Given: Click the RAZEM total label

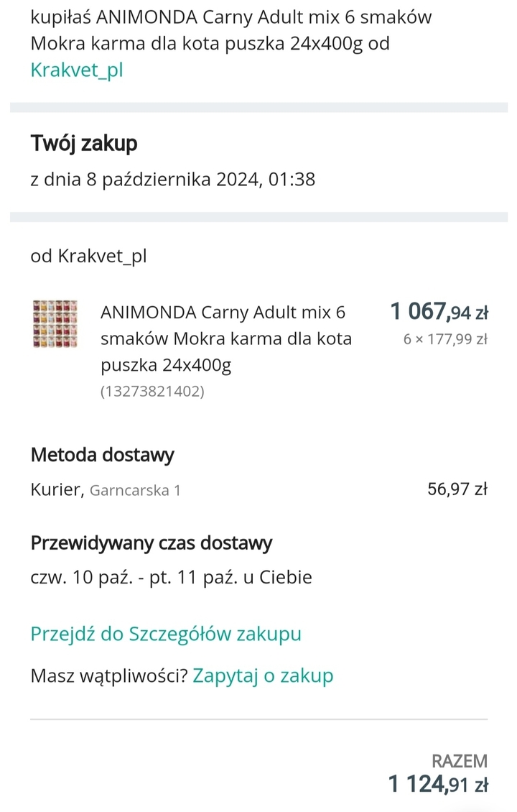Looking at the screenshot, I should click(460, 761).
